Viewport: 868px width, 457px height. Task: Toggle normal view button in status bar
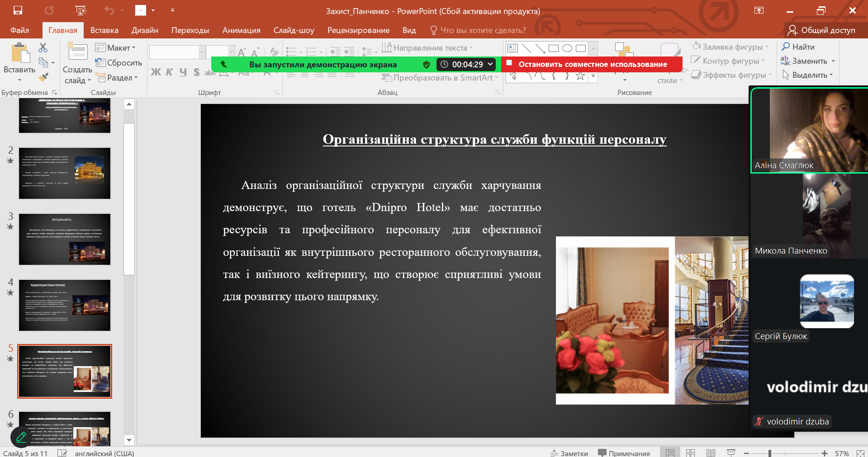click(x=670, y=453)
